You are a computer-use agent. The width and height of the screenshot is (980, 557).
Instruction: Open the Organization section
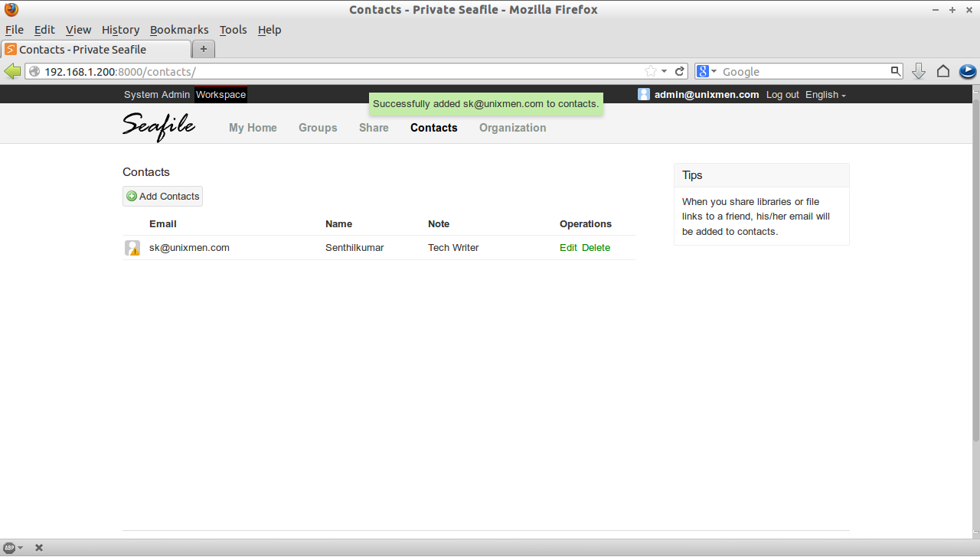point(513,128)
